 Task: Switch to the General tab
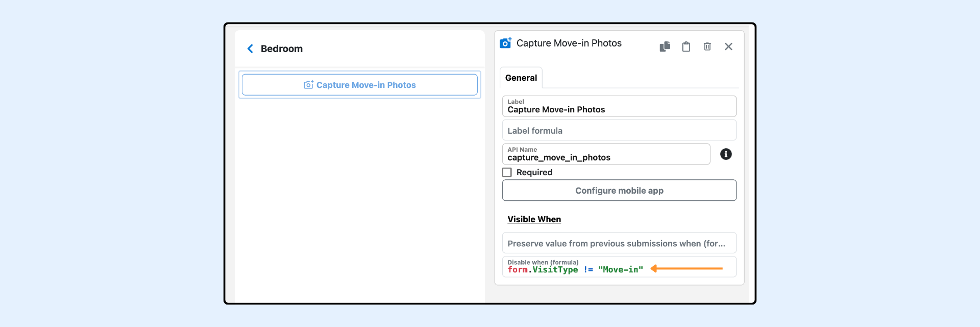pos(521,78)
